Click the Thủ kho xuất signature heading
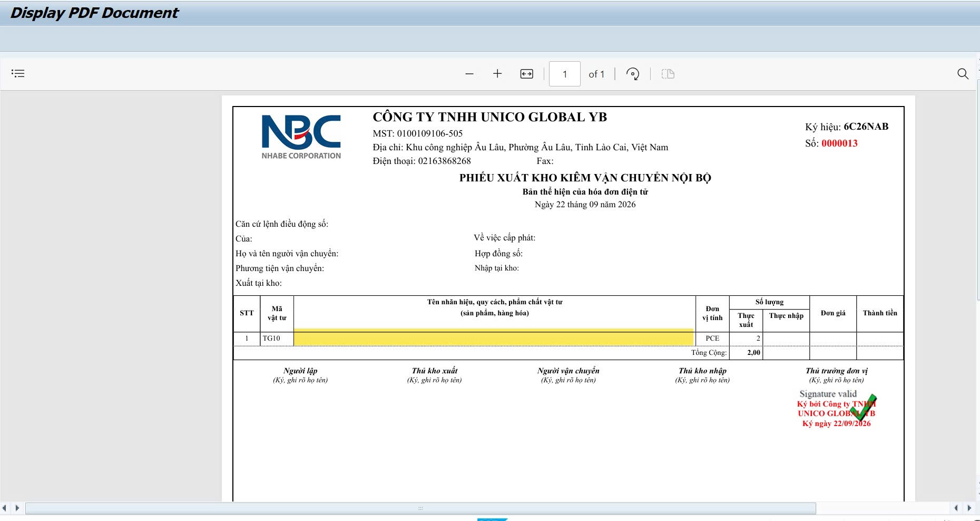980x521 pixels. click(x=435, y=371)
